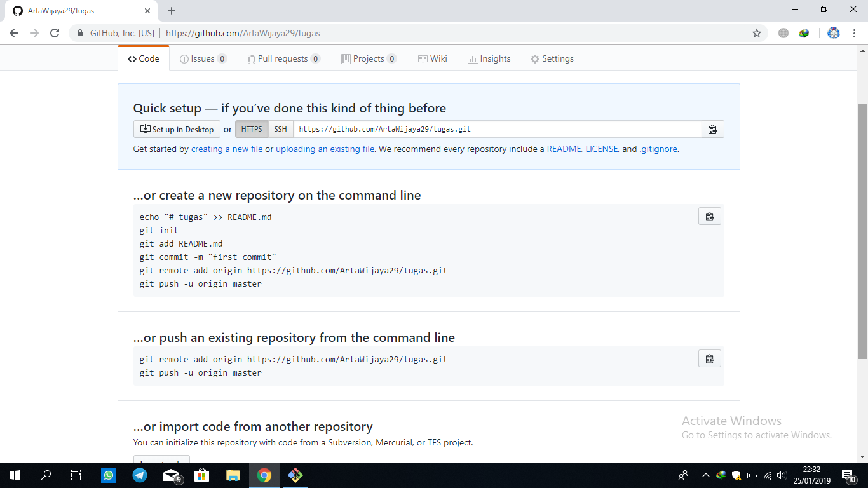
Task: Show hidden system tray icons
Action: [x=705, y=475]
